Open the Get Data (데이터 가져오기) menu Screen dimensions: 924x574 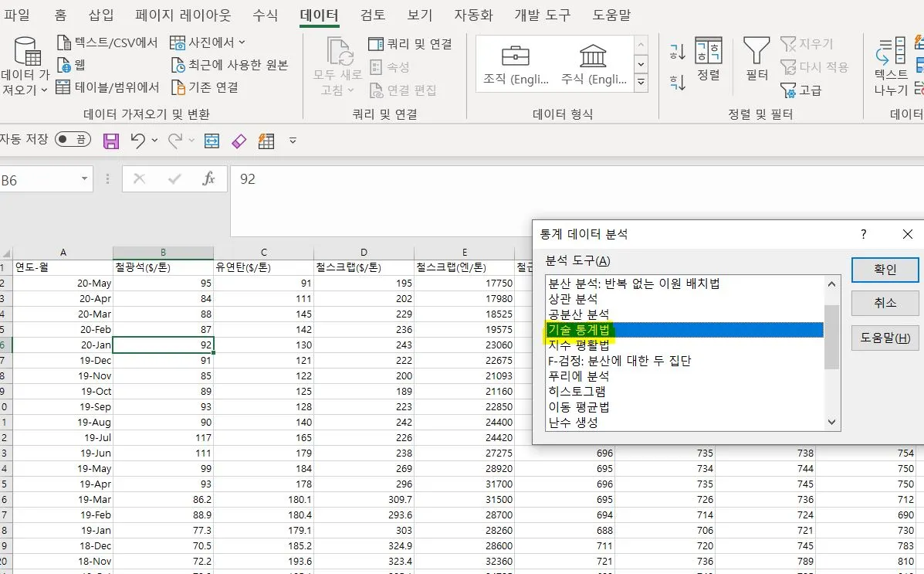pos(24,66)
